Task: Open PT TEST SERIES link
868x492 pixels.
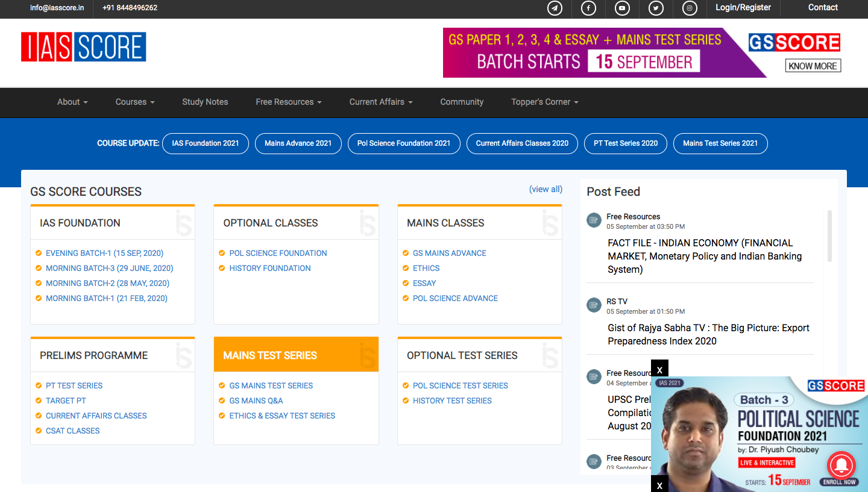Action: (74, 385)
